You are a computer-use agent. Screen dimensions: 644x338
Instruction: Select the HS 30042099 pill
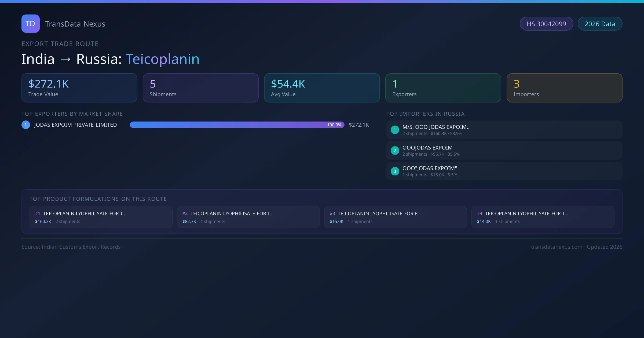546,24
